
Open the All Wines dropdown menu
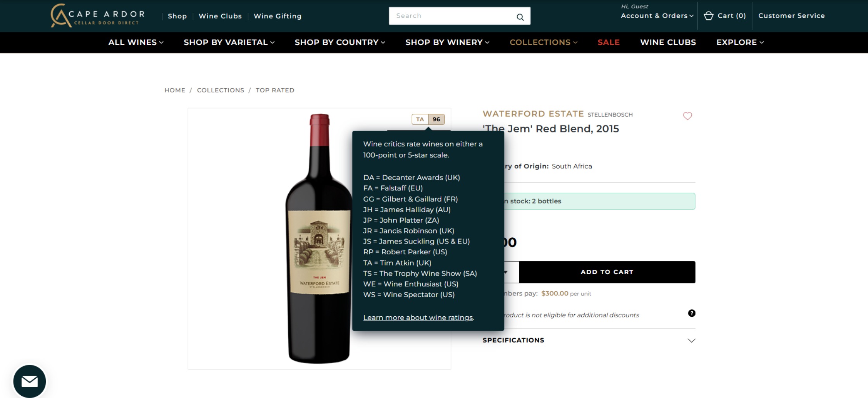click(x=136, y=42)
